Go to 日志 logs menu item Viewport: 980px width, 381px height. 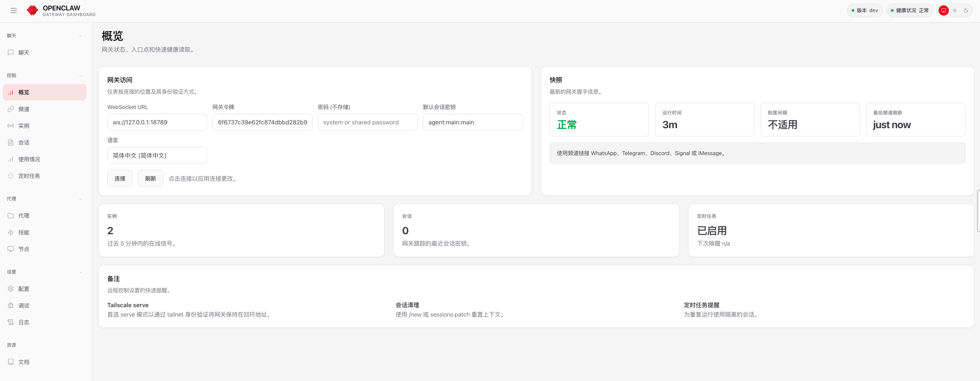coord(23,323)
